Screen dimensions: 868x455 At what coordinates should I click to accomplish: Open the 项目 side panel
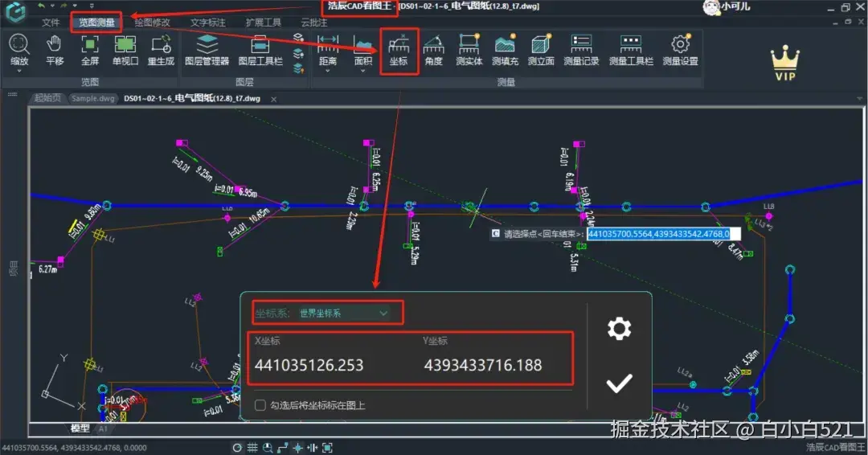14,268
